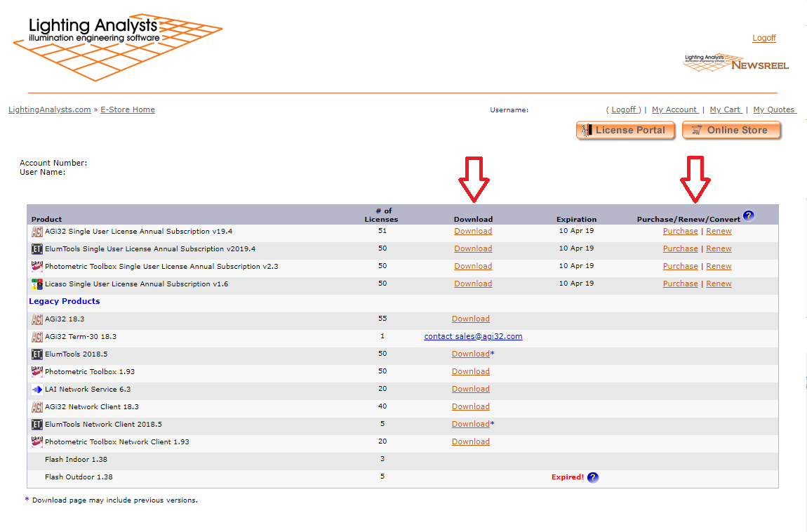Go to LightingAnalysts.com breadcrumb link
The height and width of the screenshot is (532, 807).
(49, 109)
